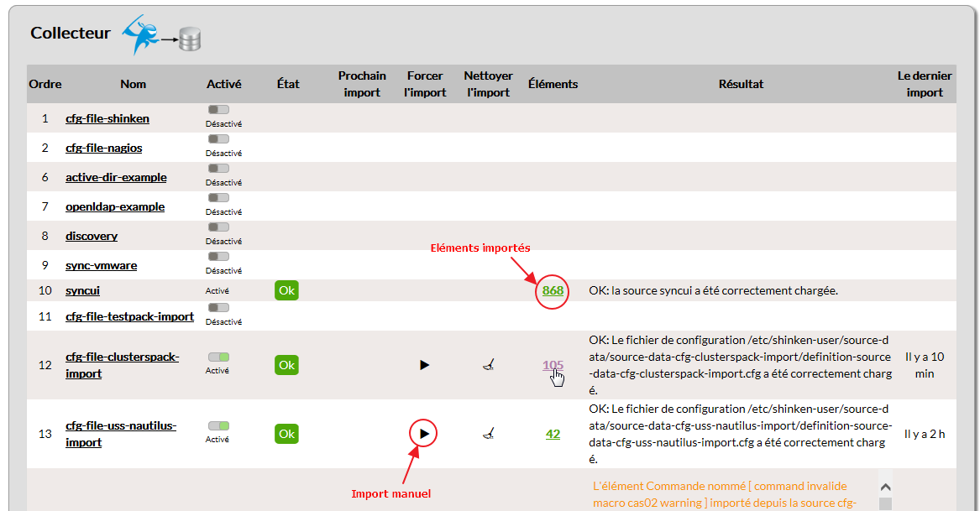Open the cfg-file-nagios source link

click(x=104, y=148)
